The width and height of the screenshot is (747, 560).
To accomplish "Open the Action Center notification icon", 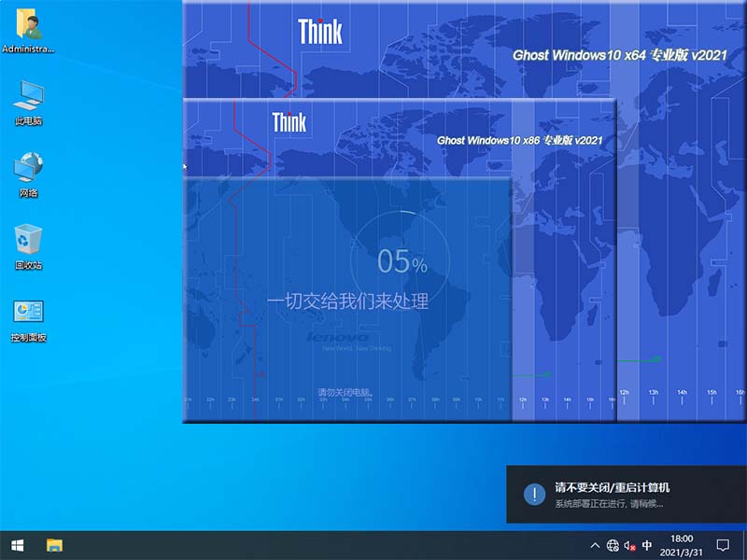I will point(723,545).
